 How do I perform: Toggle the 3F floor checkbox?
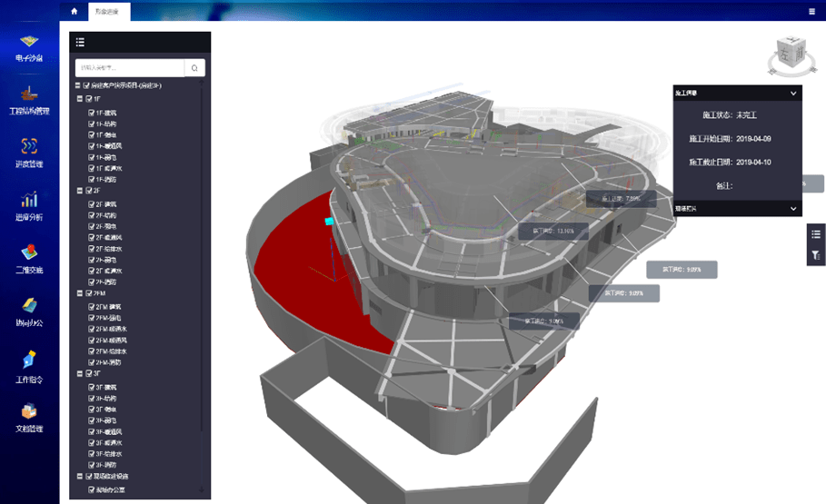click(87, 372)
